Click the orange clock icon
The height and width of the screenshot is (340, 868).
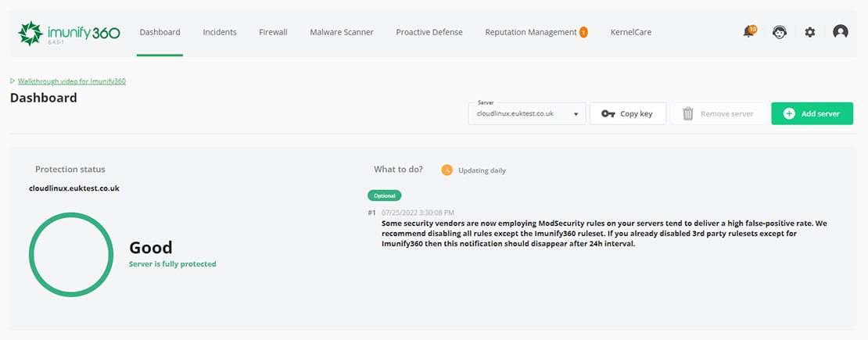point(447,170)
